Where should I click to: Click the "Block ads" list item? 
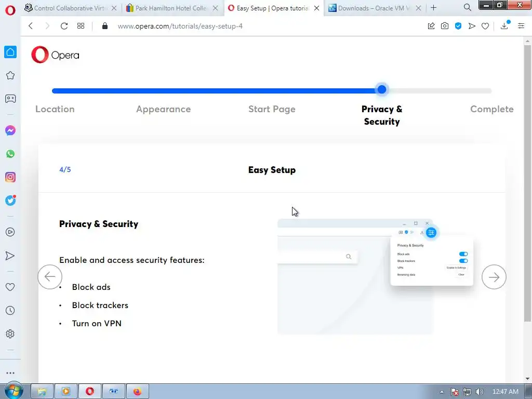click(x=91, y=287)
